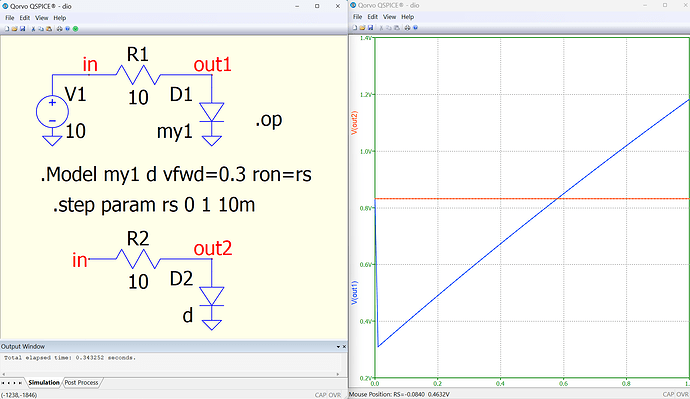The image size is (690, 399).
Task: Click the 'out2' net label
Action: click(213, 249)
